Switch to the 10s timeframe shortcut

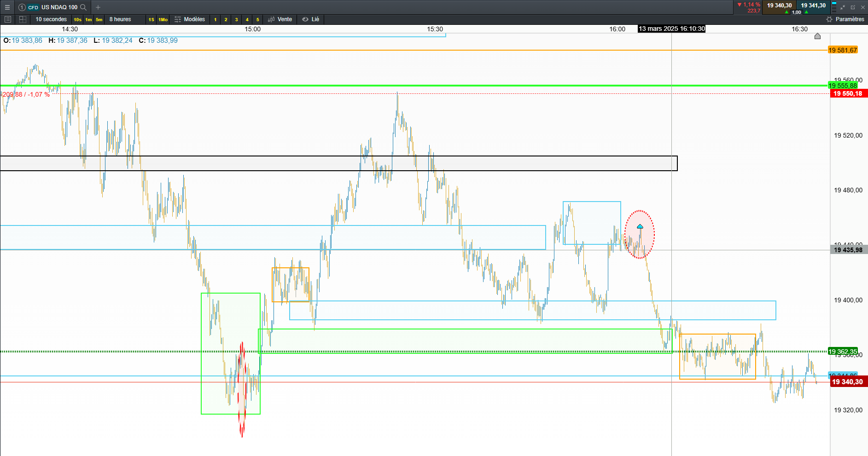point(77,19)
